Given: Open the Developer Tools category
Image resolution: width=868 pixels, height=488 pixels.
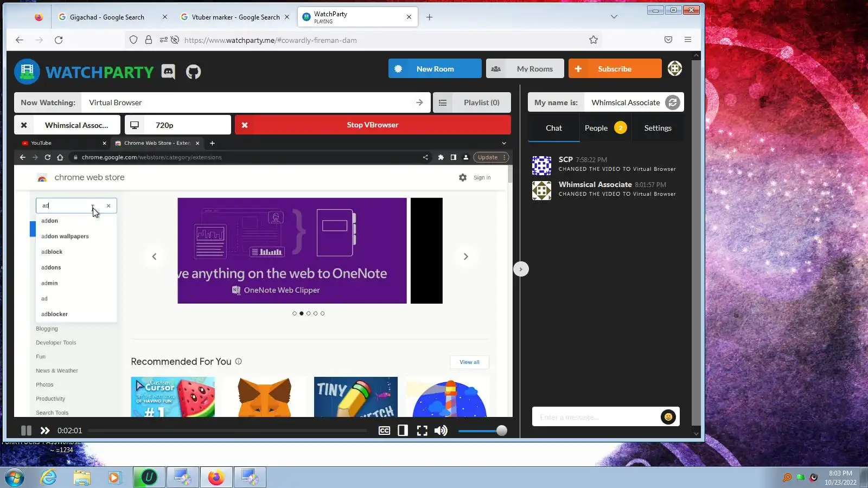Looking at the screenshot, I should click(x=56, y=343).
